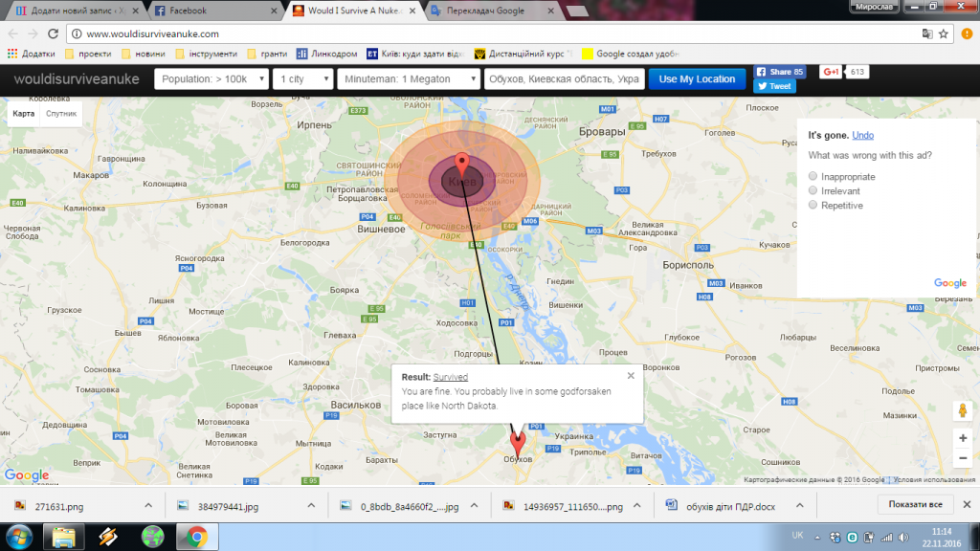The height and width of the screenshot is (551, 980).
Task: Click the wouldisurviveanuke site title
Action: point(77,79)
